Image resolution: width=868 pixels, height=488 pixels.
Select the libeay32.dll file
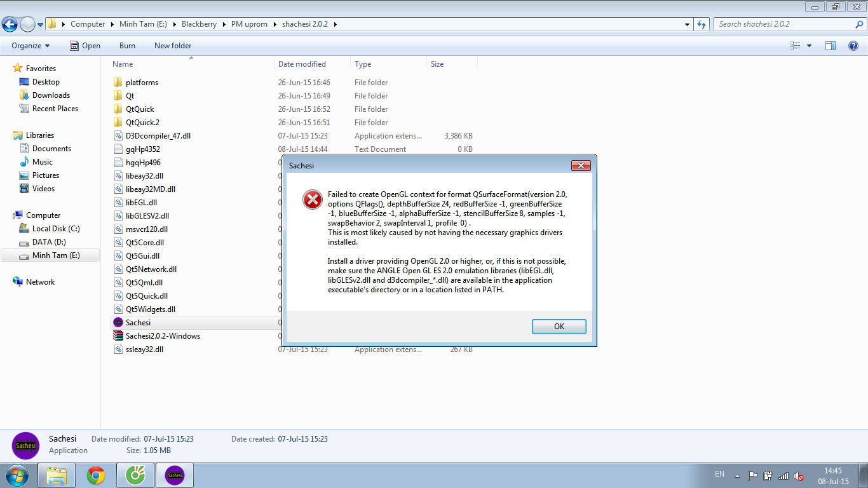(x=145, y=176)
